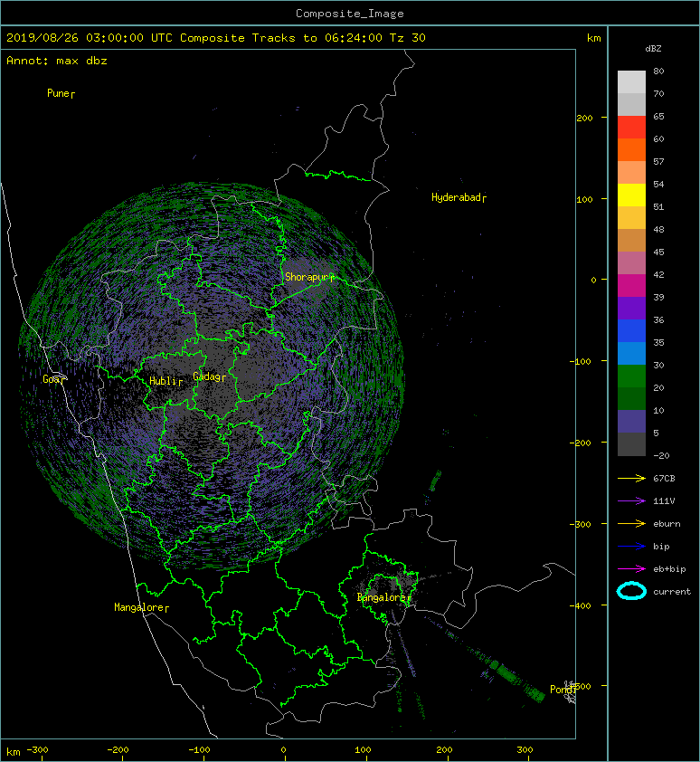Pick the magenta 39-42 dBZ swatch
This screenshot has height=762, width=700.
pos(631,286)
